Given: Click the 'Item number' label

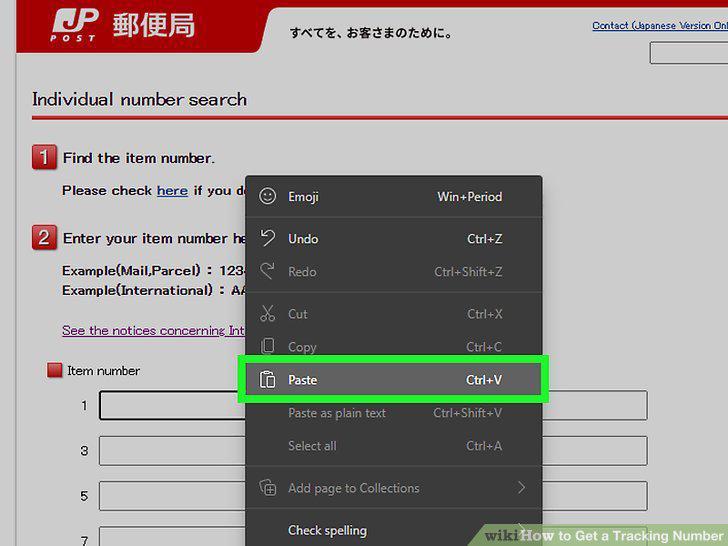Looking at the screenshot, I should 103,370.
